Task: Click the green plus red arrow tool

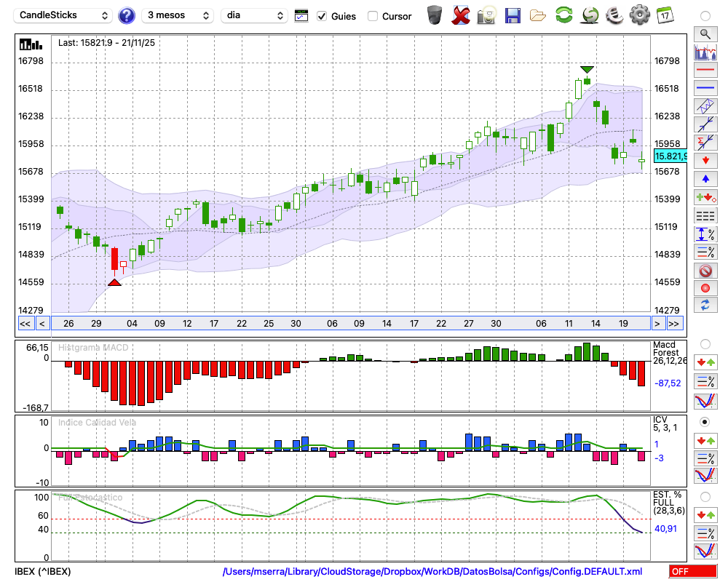Action: click(705, 197)
